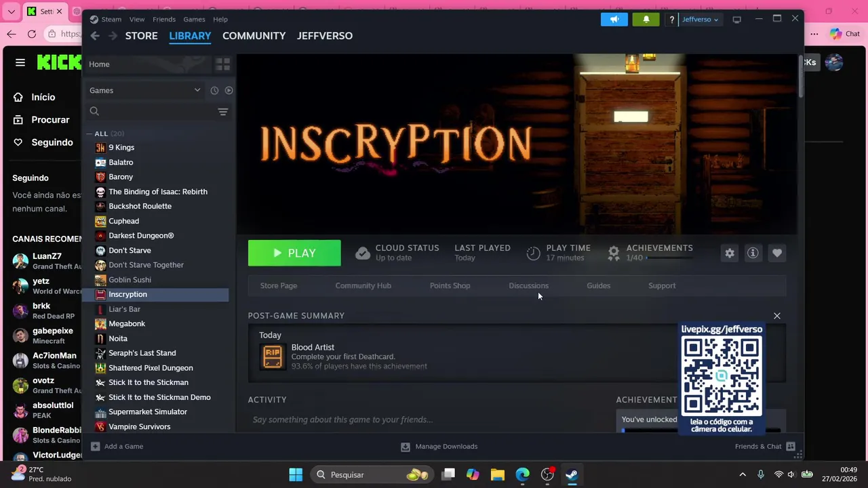Click the Add a Game plus icon

(96, 447)
